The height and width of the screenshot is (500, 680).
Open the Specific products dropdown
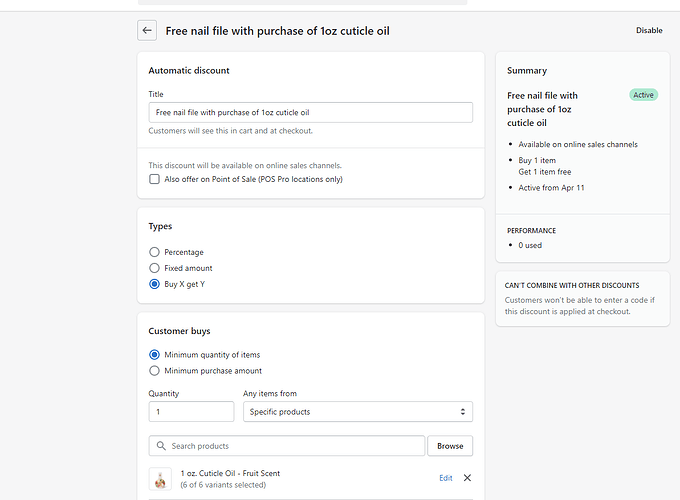(x=357, y=412)
